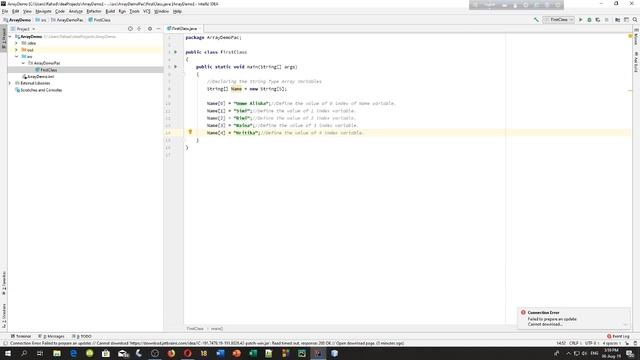
Task: Toggle the Structure side tool tab
Action: (x=4, y=316)
